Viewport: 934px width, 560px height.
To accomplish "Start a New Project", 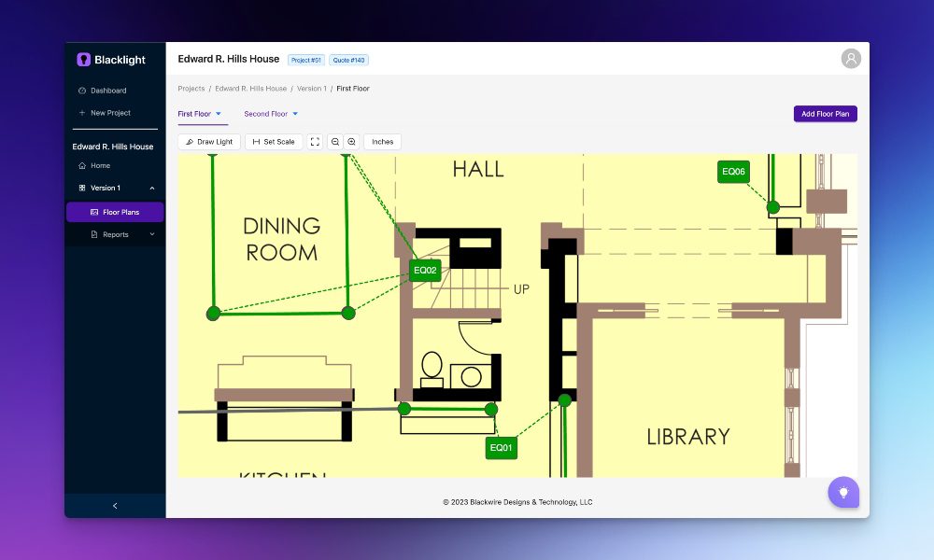I will click(x=110, y=113).
